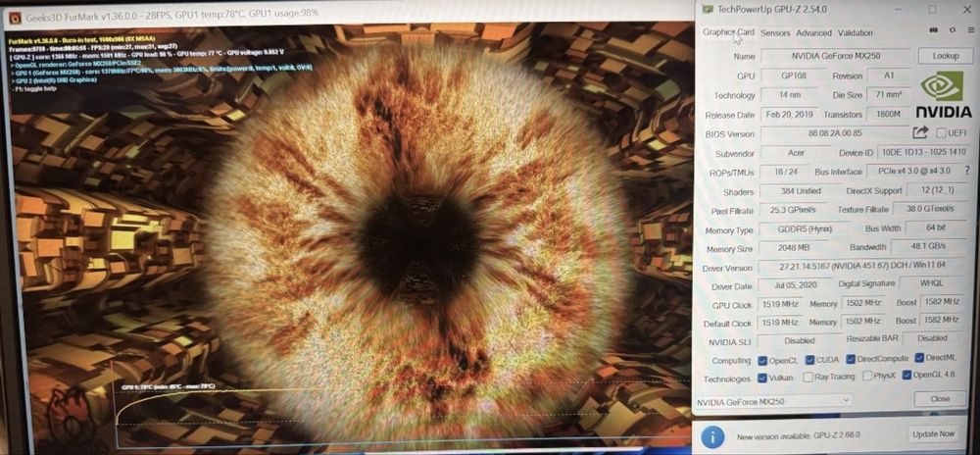This screenshot has height=455, width=980.
Task: Click the GPU-Z app icon in title bar
Action: pos(707,10)
